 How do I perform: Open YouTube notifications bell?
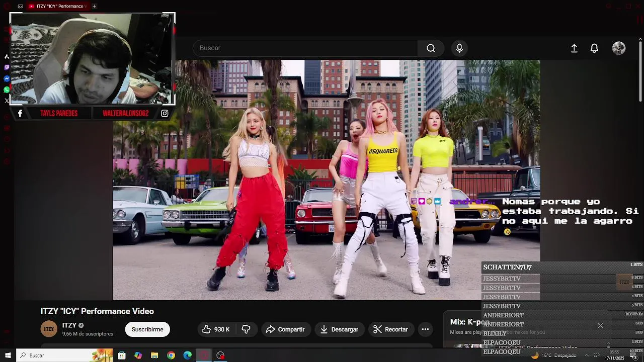coord(594,48)
